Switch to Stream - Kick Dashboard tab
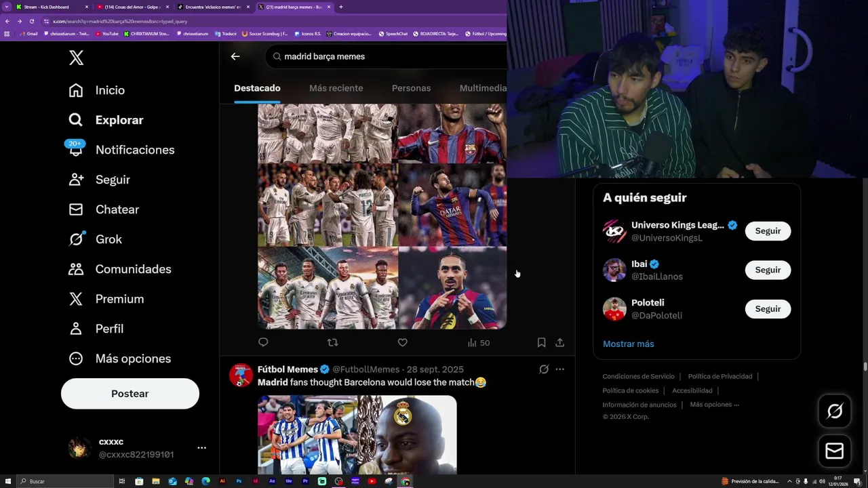The height and width of the screenshot is (488, 868). 53,7
